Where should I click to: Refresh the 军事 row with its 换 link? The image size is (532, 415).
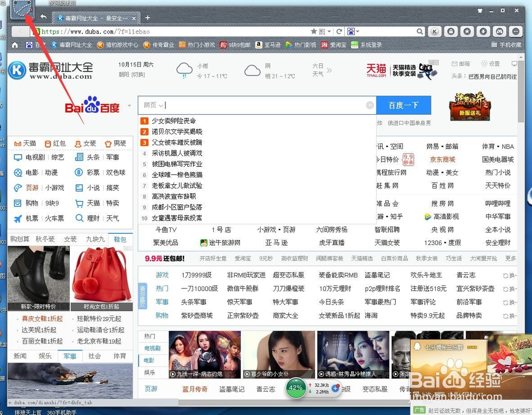(x=510, y=302)
